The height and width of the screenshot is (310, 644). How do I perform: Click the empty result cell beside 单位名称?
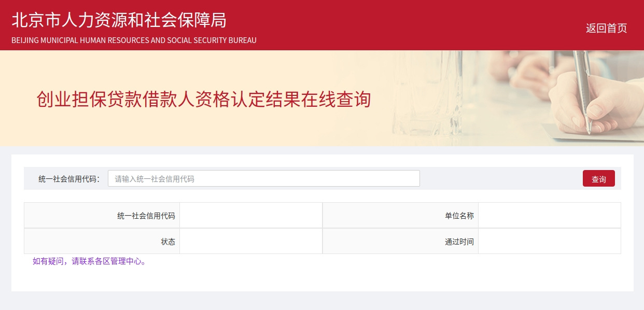coord(550,215)
